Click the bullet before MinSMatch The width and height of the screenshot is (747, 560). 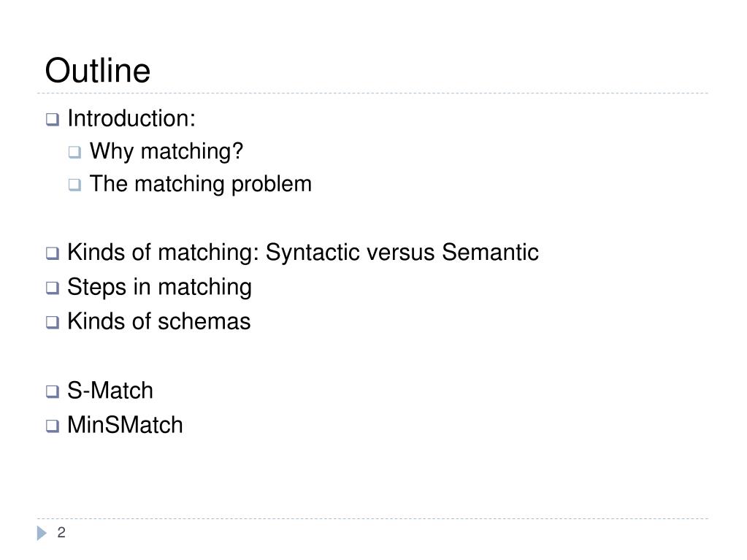(x=53, y=426)
